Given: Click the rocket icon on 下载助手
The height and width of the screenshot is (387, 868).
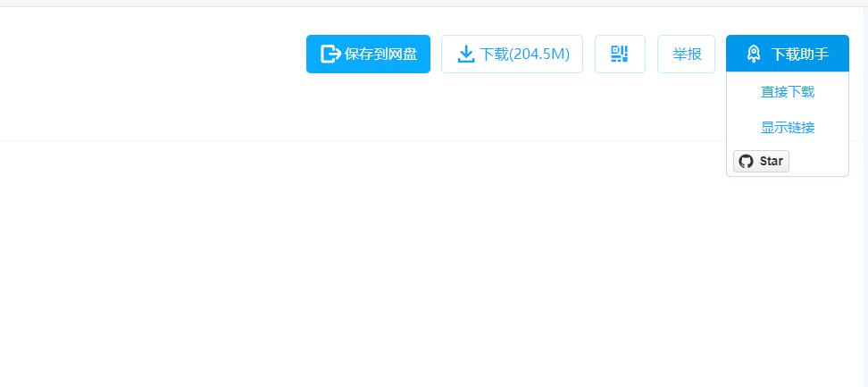Looking at the screenshot, I should (x=754, y=54).
